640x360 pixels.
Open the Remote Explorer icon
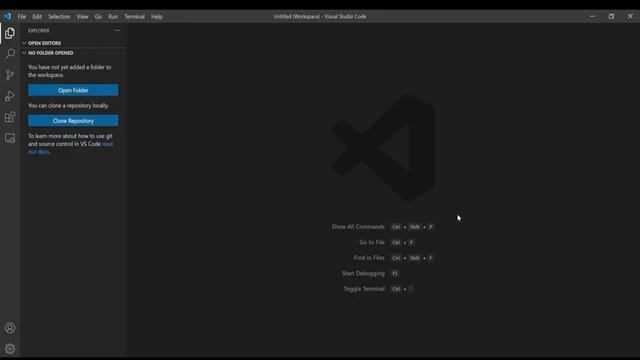[x=10, y=138]
